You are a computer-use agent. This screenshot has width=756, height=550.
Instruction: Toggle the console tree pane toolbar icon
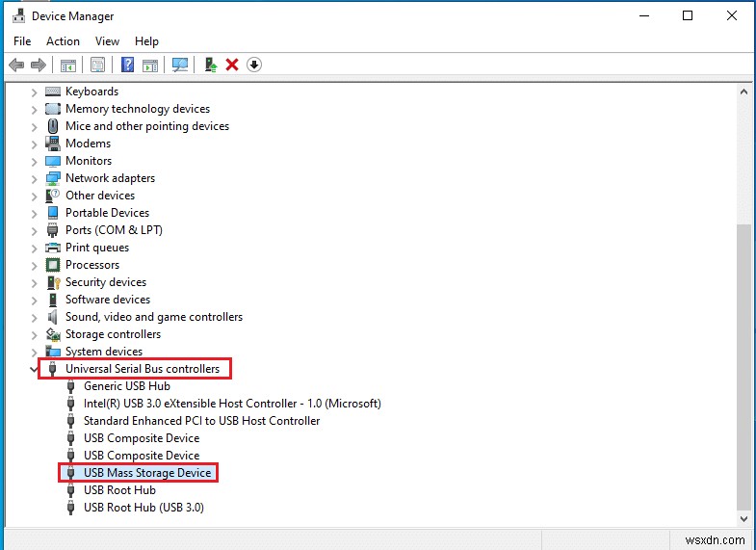68,65
